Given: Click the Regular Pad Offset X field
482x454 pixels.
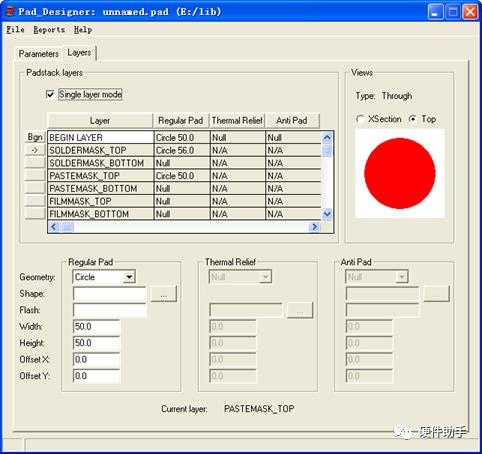Looking at the screenshot, I should click(x=96, y=359).
